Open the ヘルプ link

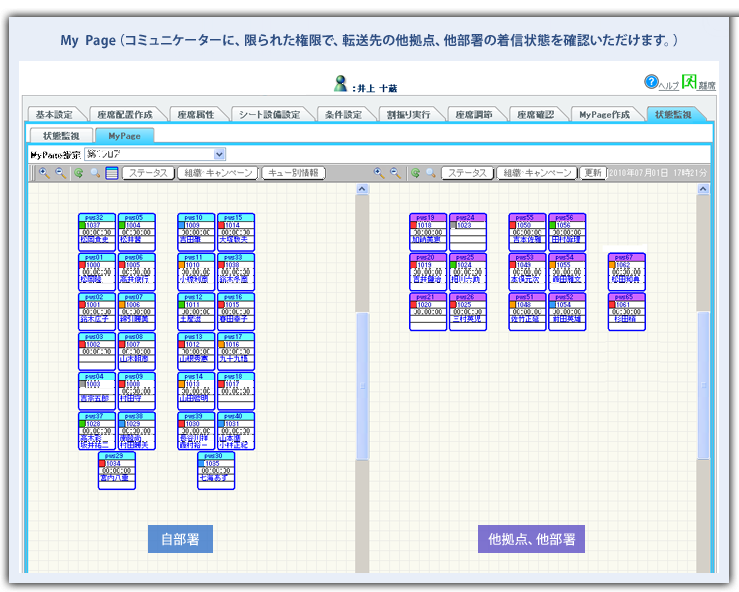pyautogui.click(x=668, y=85)
